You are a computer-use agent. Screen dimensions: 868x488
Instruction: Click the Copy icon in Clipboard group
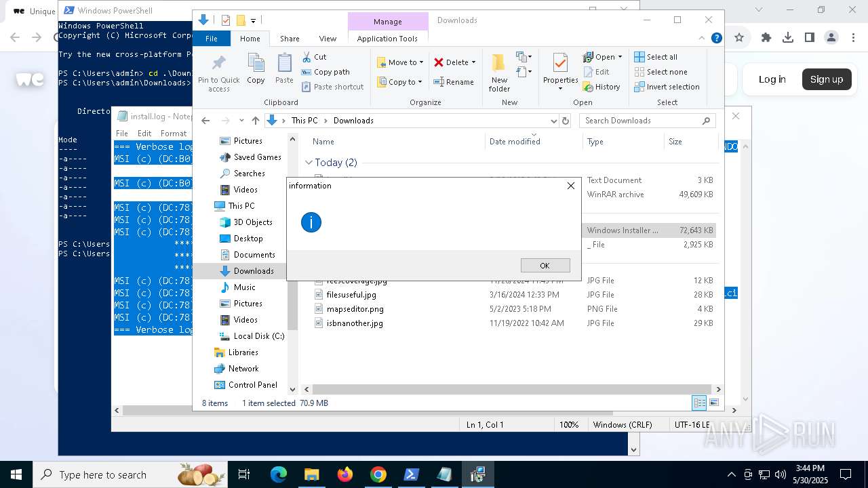point(256,63)
